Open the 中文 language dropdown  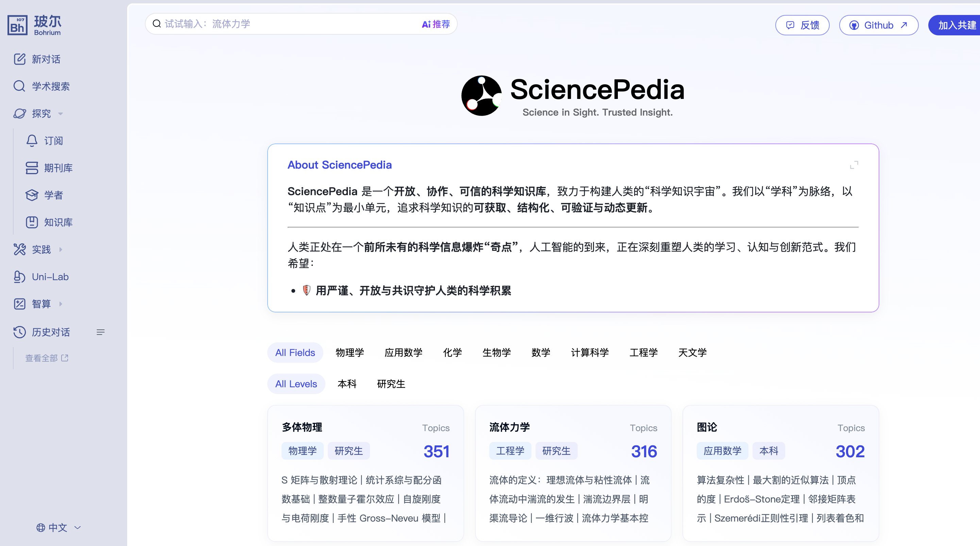[58, 527]
